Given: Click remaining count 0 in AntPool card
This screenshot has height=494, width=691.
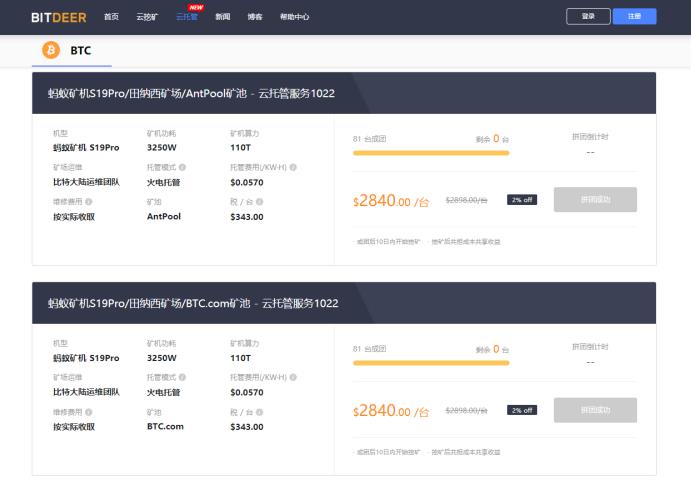Looking at the screenshot, I should pos(496,138).
